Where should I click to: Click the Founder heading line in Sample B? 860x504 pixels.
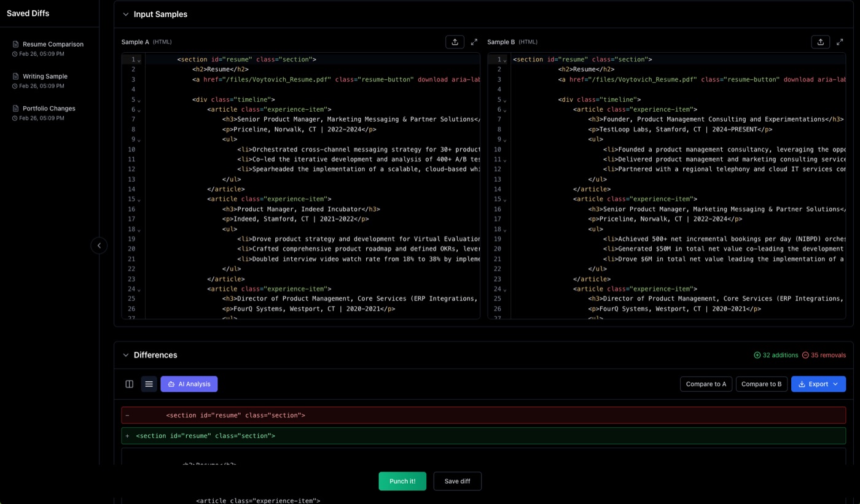click(716, 119)
